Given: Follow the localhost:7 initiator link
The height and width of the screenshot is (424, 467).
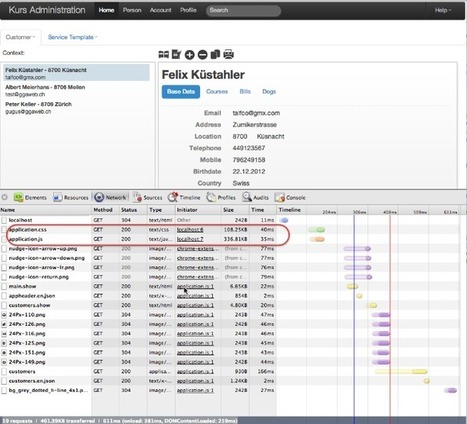Looking at the screenshot, I should tap(190, 239).
